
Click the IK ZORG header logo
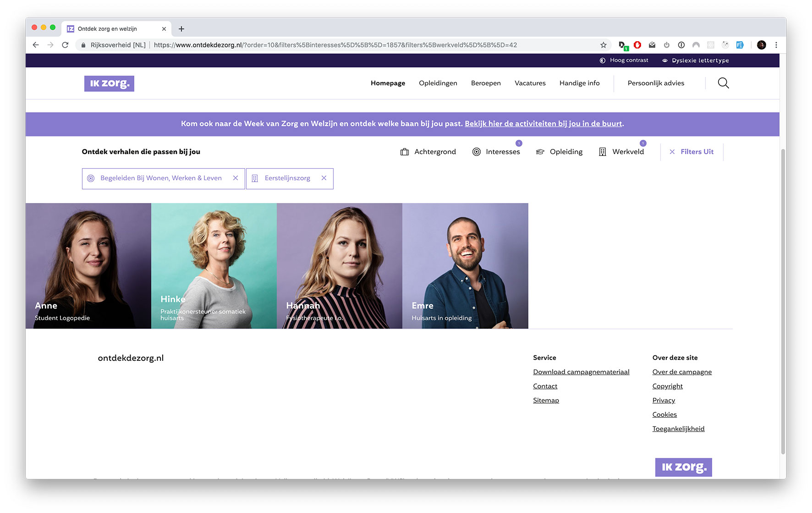109,83
